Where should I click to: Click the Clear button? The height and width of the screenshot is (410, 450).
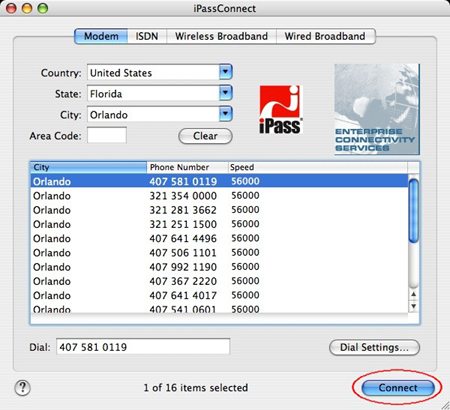coord(205,136)
